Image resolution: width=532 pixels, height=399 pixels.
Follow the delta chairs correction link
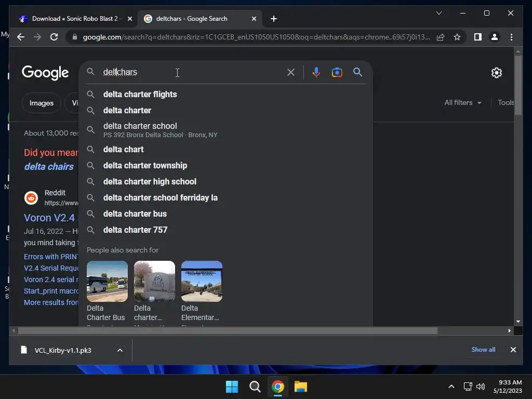click(x=49, y=167)
